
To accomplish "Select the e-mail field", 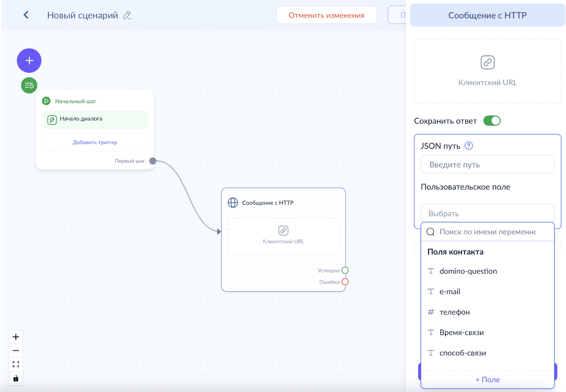I will [x=487, y=292].
